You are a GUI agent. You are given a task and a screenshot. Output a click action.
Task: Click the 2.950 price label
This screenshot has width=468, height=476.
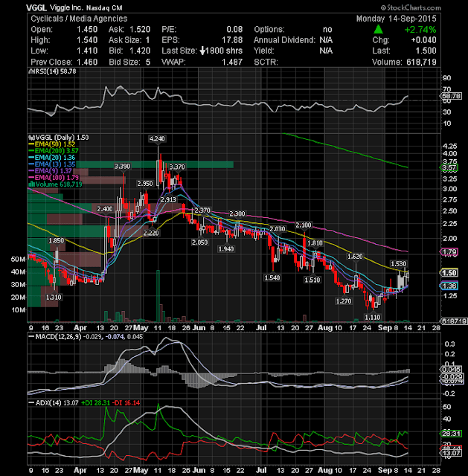pos(145,184)
